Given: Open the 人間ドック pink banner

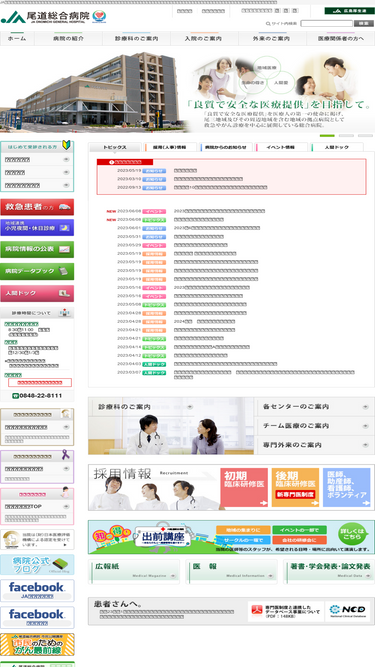Looking at the screenshot, I should pyautogui.click(x=37, y=293).
